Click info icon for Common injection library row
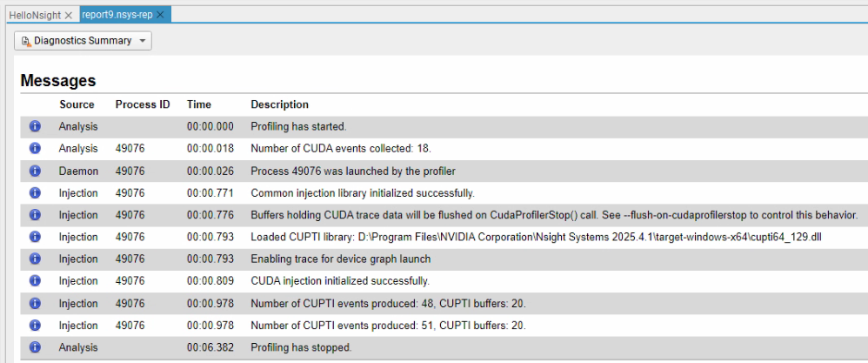This screenshot has height=363, width=868. tap(35, 193)
